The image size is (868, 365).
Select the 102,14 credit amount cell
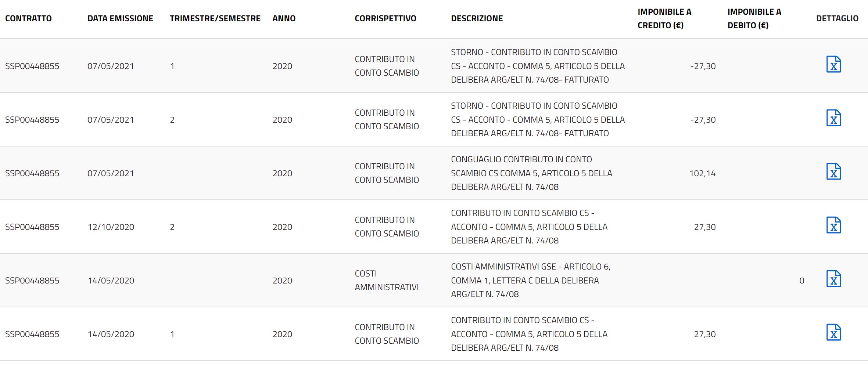click(702, 173)
